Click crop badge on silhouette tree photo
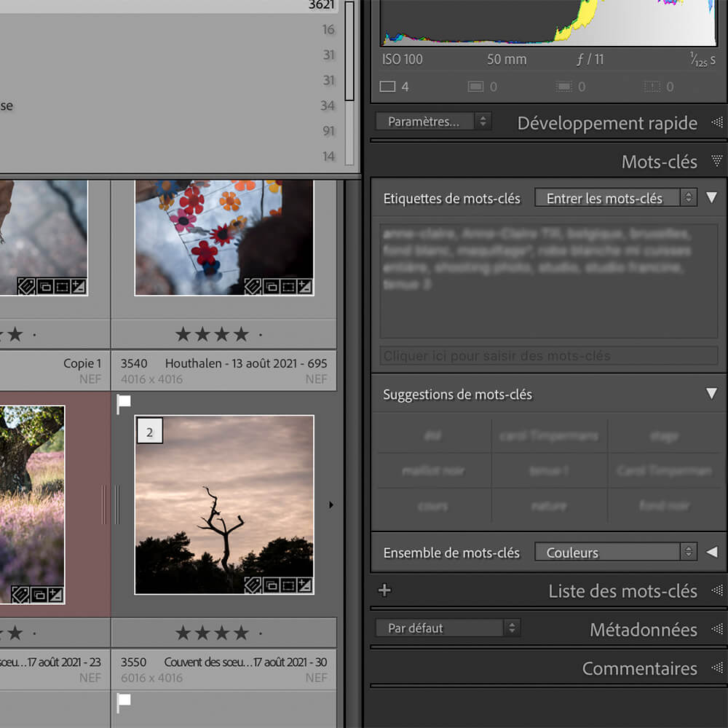Viewport: 728px width, 728px height. [x=288, y=585]
